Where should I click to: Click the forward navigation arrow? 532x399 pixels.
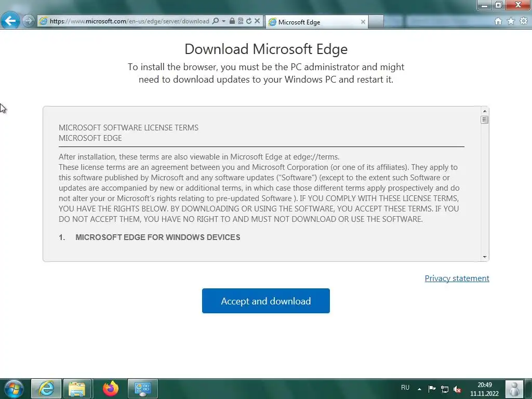click(29, 21)
